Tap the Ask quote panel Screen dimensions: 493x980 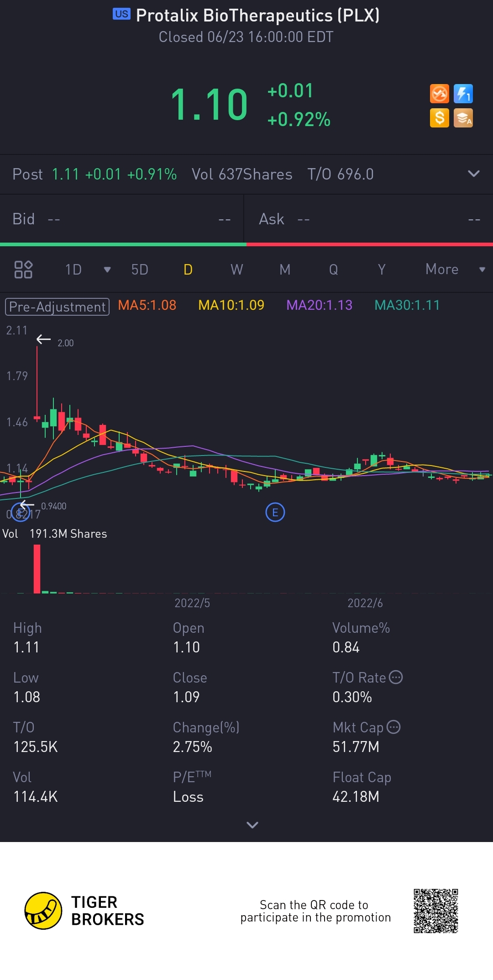click(369, 219)
